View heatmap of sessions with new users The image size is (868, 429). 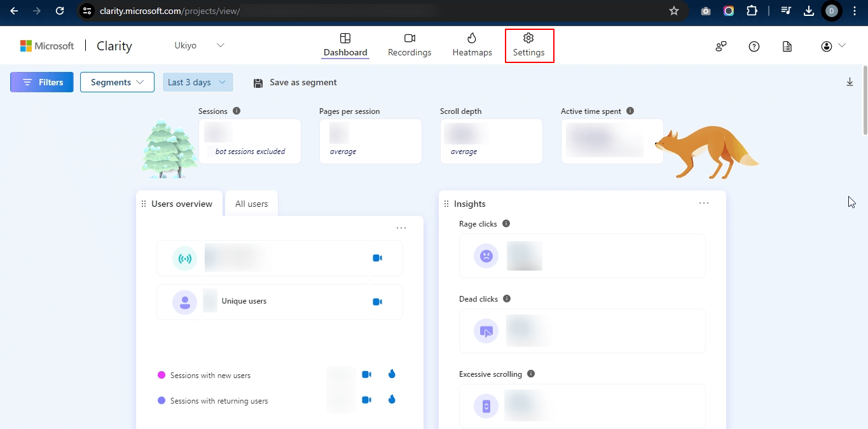pyautogui.click(x=392, y=374)
